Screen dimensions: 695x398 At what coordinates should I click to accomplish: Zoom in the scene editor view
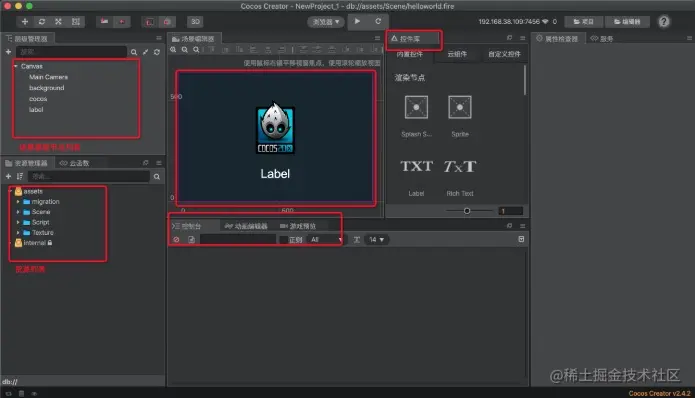(173, 50)
